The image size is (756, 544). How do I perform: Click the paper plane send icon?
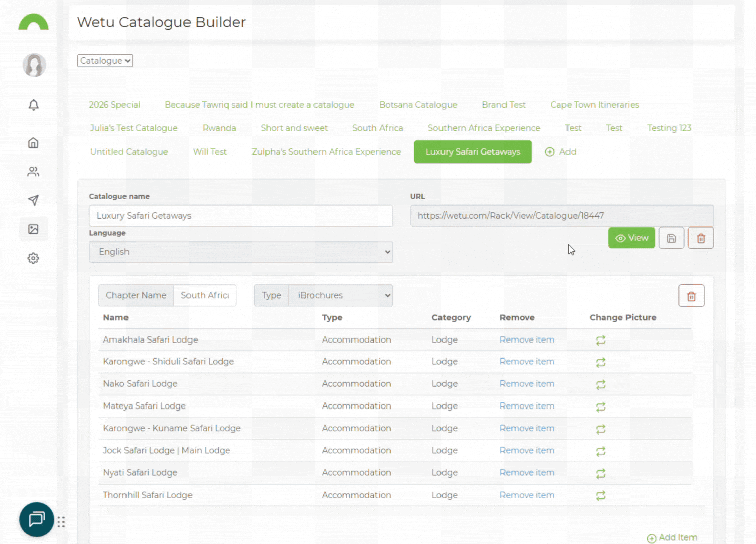tap(33, 200)
